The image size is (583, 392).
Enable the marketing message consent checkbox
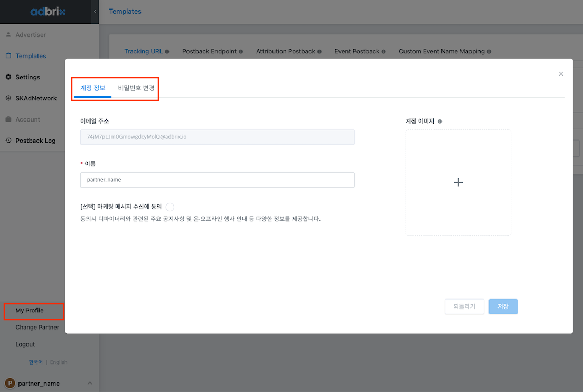[x=170, y=207]
